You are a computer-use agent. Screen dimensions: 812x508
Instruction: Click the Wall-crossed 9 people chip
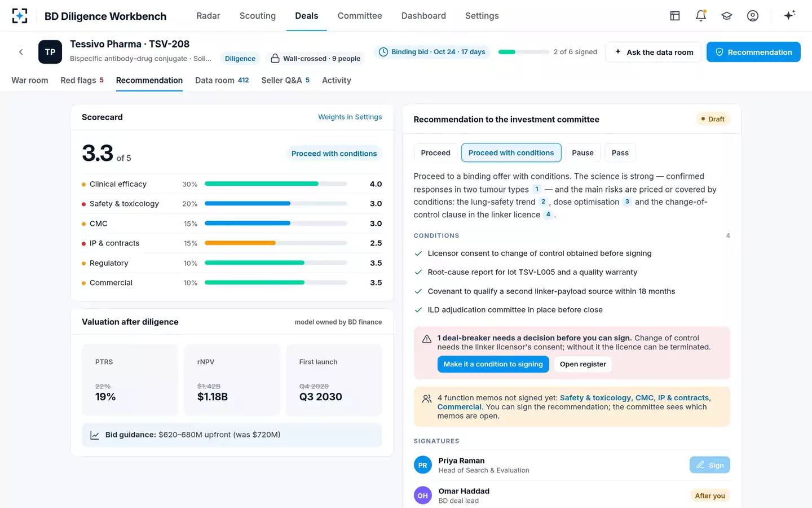tap(315, 58)
